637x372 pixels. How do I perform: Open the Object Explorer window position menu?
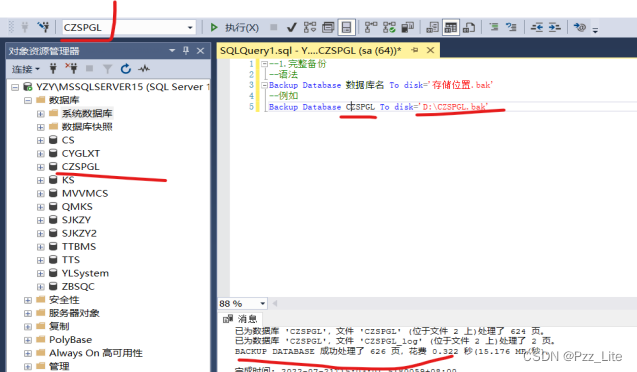172,51
